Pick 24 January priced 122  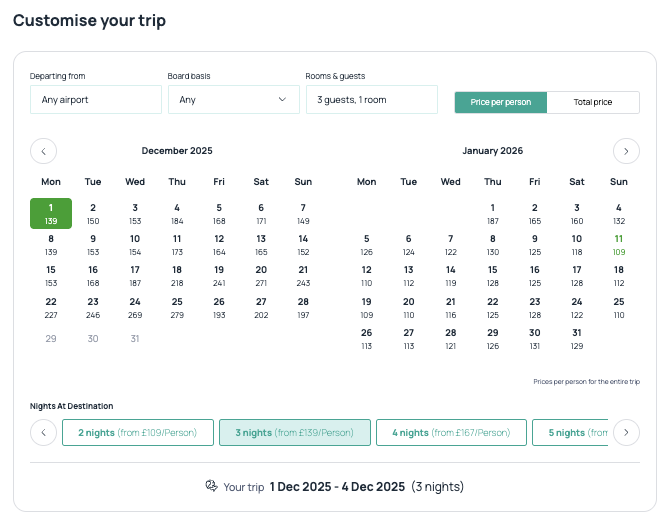[577, 308]
